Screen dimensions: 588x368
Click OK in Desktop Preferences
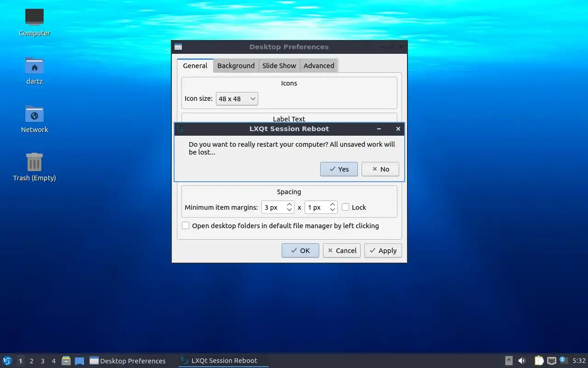(x=300, y=251)
